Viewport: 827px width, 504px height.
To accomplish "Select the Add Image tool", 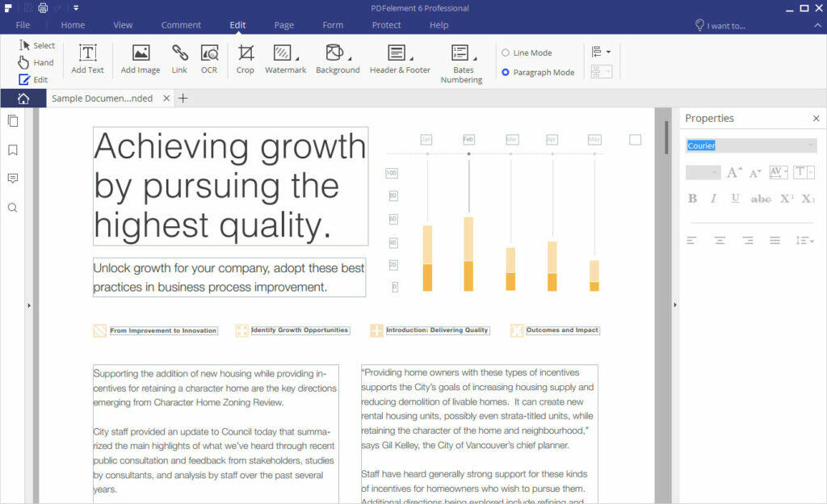I will (141, 59).
